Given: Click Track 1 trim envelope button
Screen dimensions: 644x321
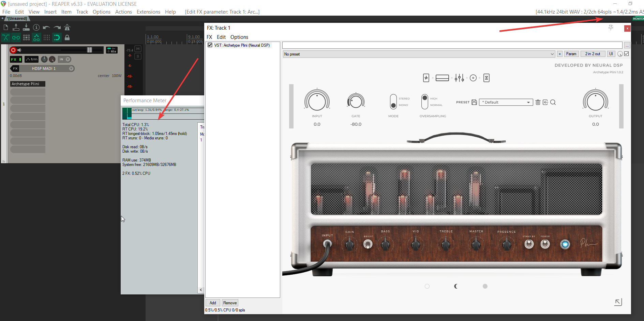Looking at the screenshot, I should 32,59.
